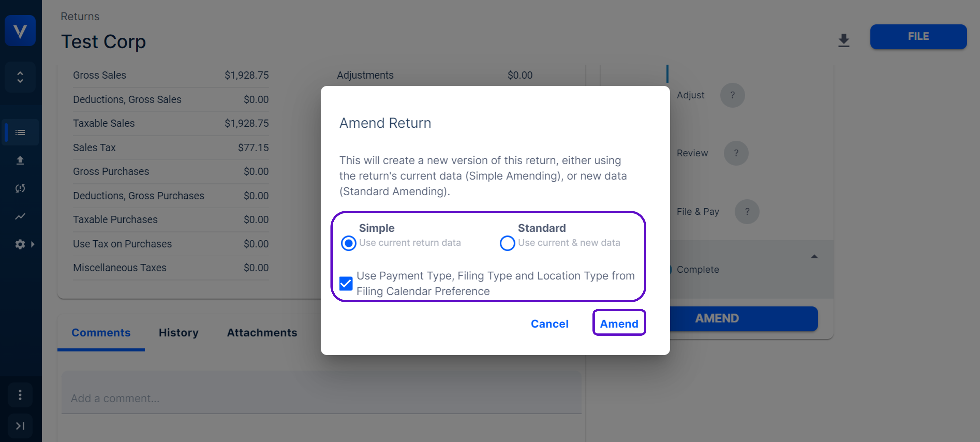This screenshot has height=442, width=980.
Task: Select the Standard amending radio button
Action: (507, 243)
